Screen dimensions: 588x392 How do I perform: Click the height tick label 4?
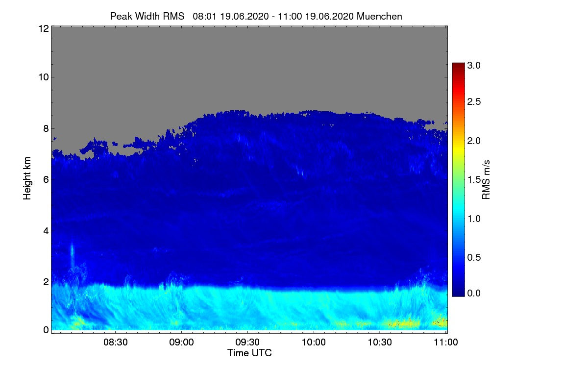click(x=46, y=230)
